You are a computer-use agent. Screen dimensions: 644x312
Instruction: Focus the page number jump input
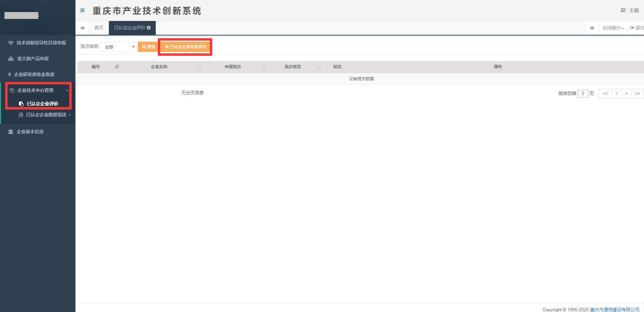pos(583,93)
